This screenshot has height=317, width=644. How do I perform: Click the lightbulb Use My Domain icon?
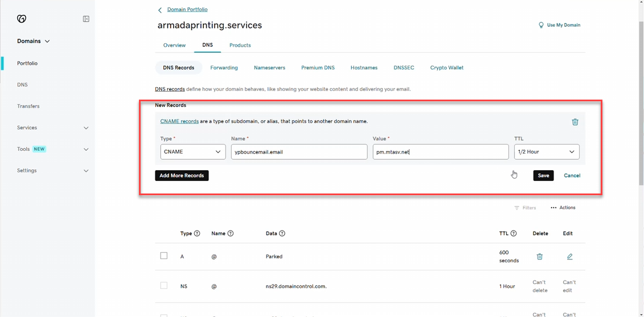542,25
